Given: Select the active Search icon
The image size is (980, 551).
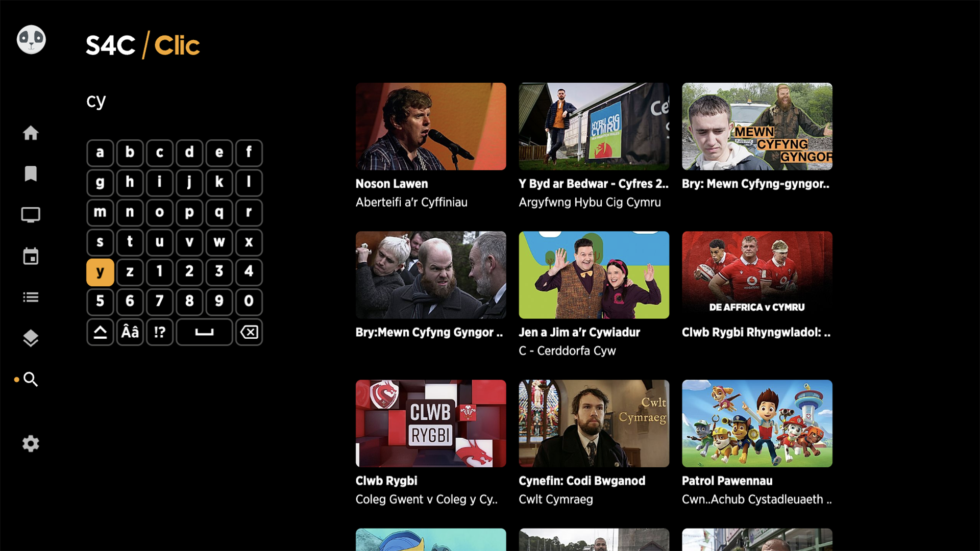Looking at the screenshot, I should pos(31,380).
